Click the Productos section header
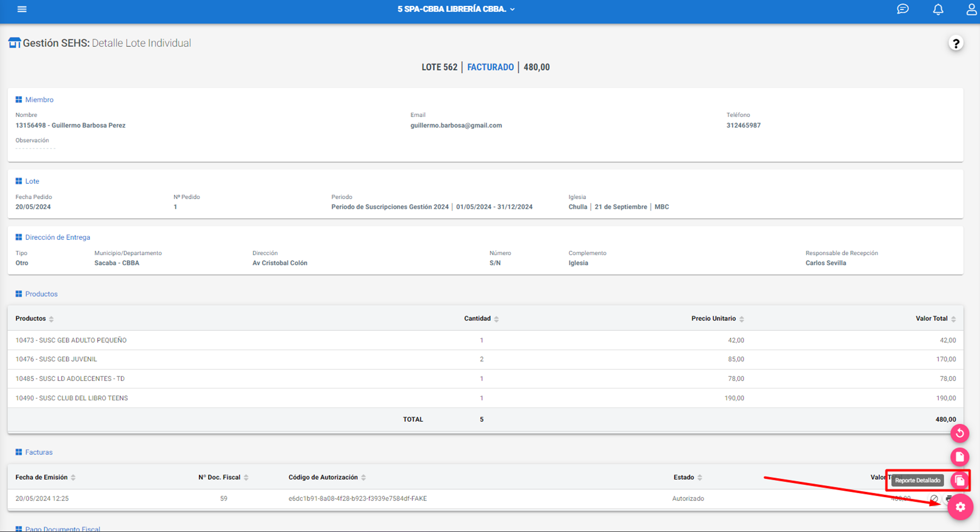980x532 pixels. coord(36,294)
